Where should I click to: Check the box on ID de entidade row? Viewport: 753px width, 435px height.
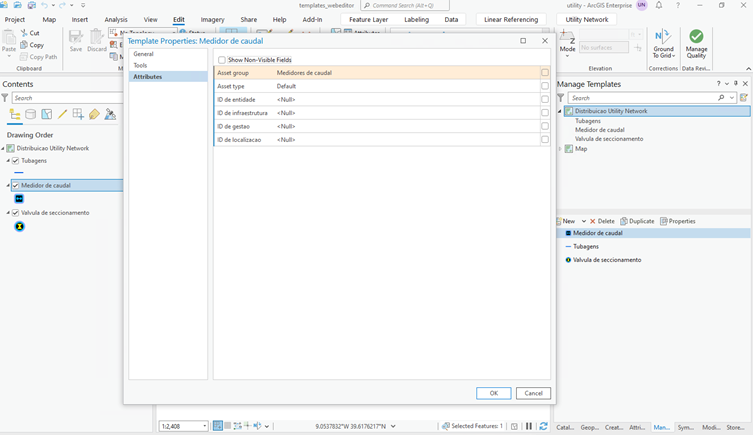point(545,99)
